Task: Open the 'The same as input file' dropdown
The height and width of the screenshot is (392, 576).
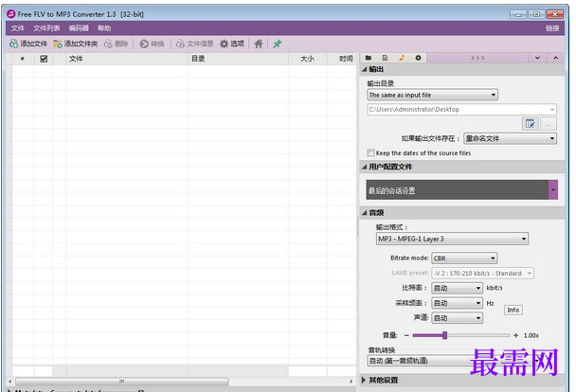Action: 432,95
